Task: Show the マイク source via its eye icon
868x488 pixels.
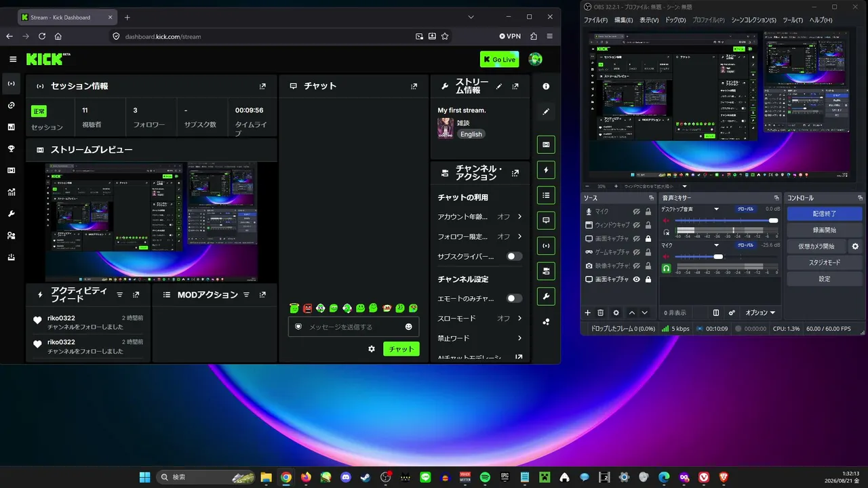Action: pyautogui.click(x=637, y=211)
